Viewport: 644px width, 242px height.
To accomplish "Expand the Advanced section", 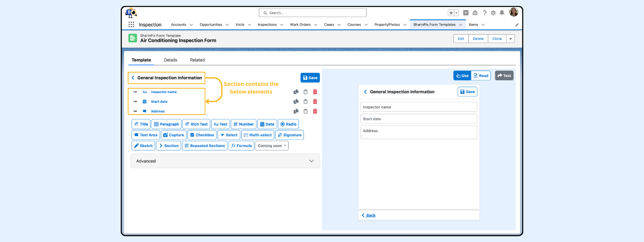I will [225, 161].
